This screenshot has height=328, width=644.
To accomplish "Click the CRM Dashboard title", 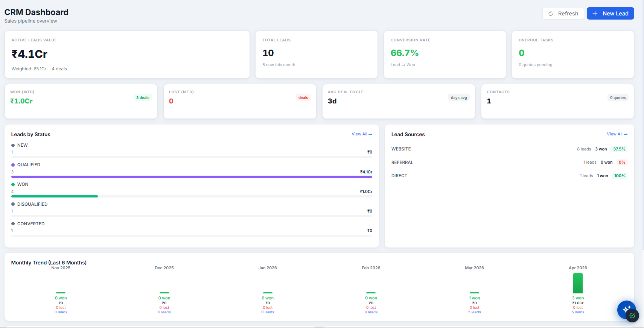I will click(x=37, y=12).
